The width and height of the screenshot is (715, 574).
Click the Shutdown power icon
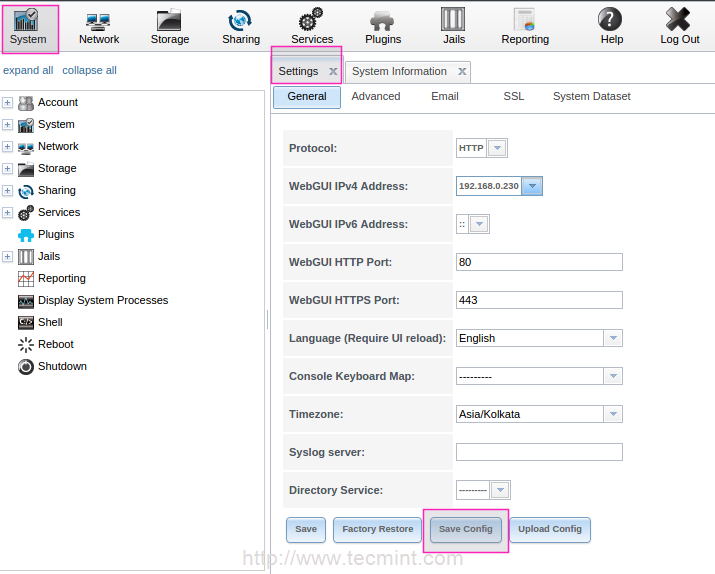[x=26, y=367]
